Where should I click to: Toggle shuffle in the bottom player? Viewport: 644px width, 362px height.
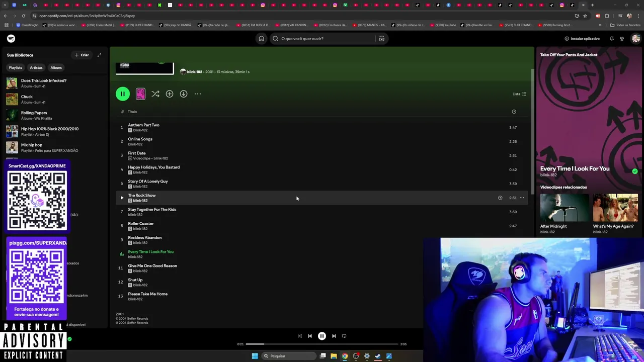pos(299,336)
